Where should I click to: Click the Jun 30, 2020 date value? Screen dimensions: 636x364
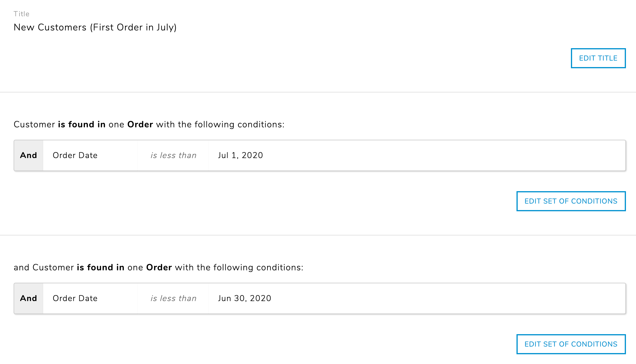click(x=244, y=298)
